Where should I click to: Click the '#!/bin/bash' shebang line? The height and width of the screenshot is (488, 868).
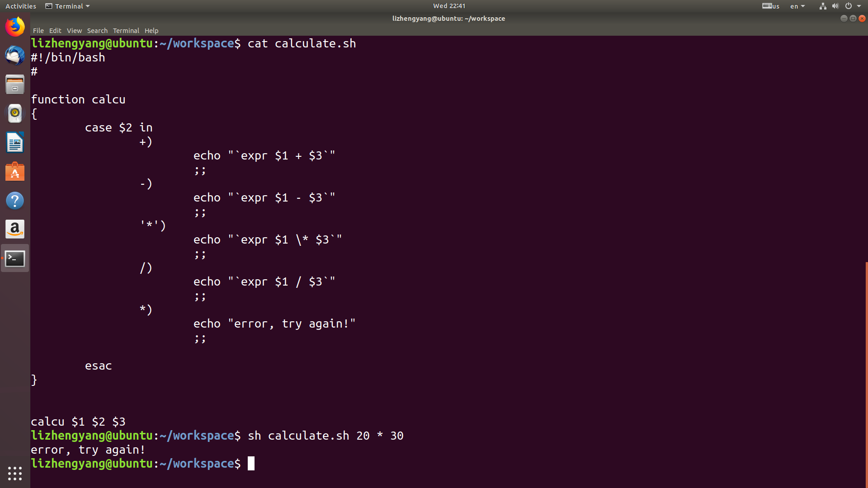click(x=68, y=57)
